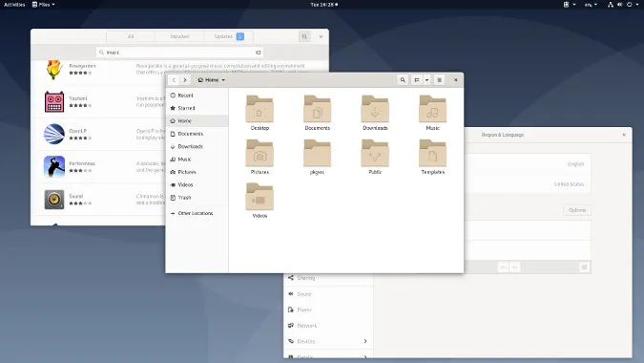Open view options dropdown arrow in Files
The image size is (644, 363).
pyautogui.click(x=426, y=80)
